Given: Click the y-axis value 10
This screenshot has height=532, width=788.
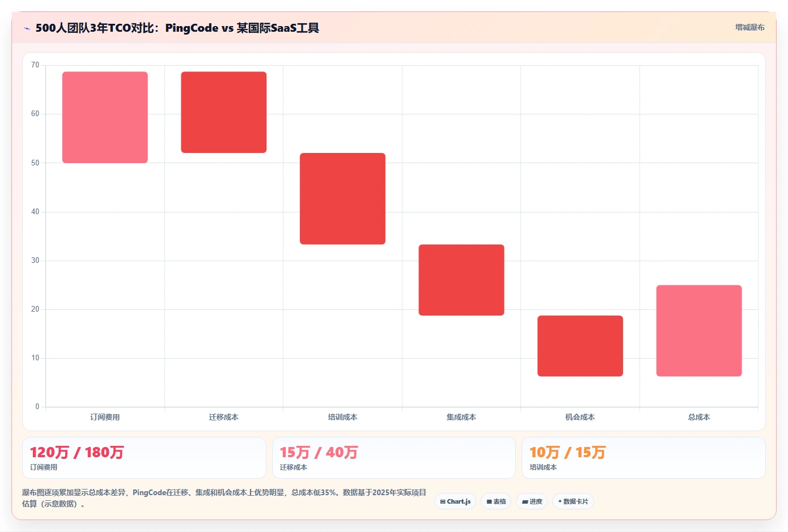Looking at the screenshot, I should point(35,358).
